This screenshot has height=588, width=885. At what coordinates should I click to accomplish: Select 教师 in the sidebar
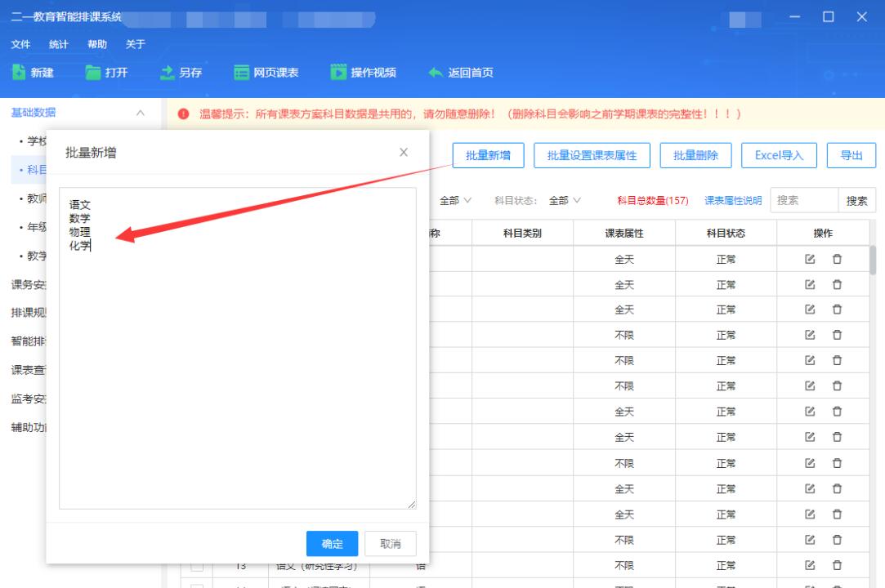37,198
